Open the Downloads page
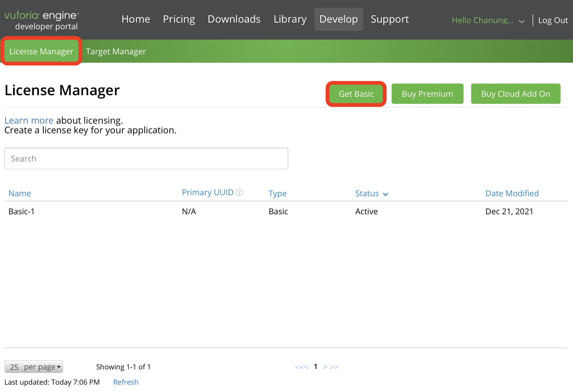The image size is (573, 392). [234, 19]
